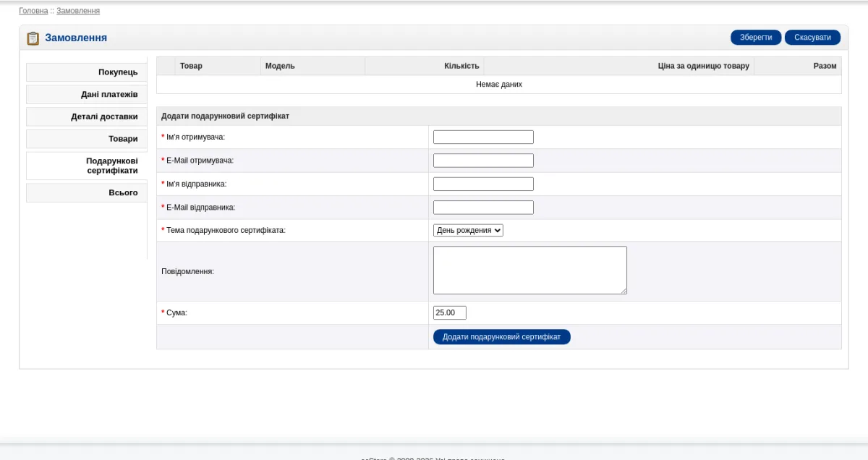The image size is (868, 460).
Task: Click the Товар column header
Action: [x=218, y=66]
